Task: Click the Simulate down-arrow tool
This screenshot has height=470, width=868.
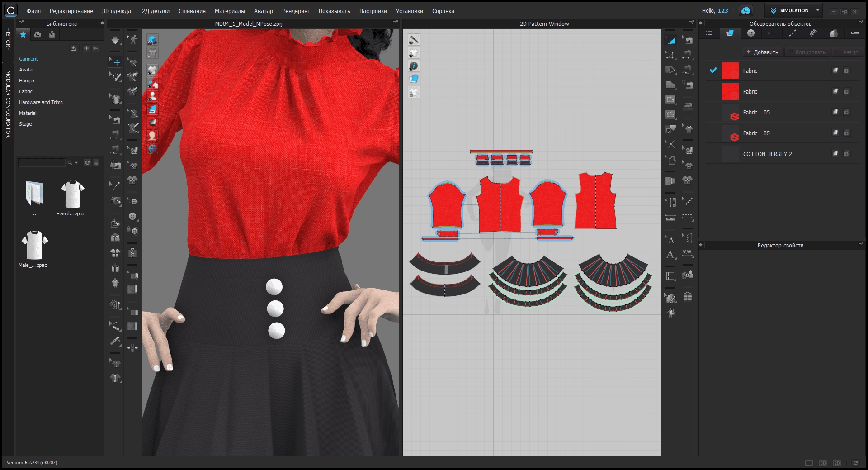Action: [116, 41]
